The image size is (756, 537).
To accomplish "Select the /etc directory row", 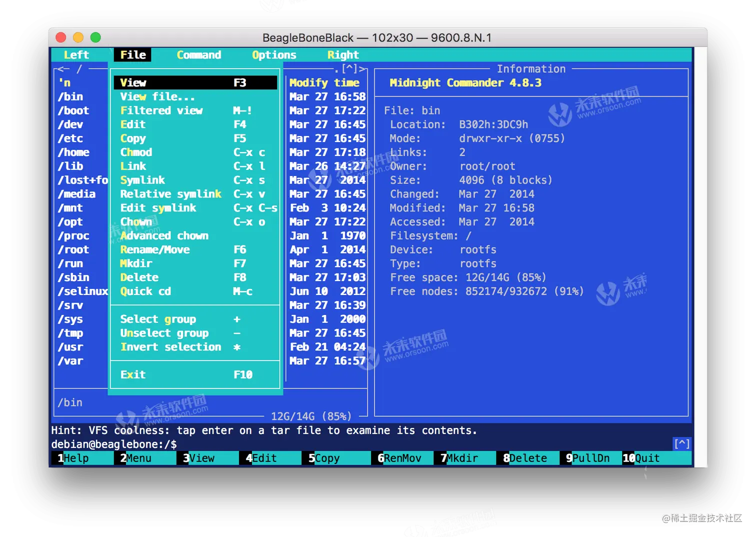I will 70,138.
